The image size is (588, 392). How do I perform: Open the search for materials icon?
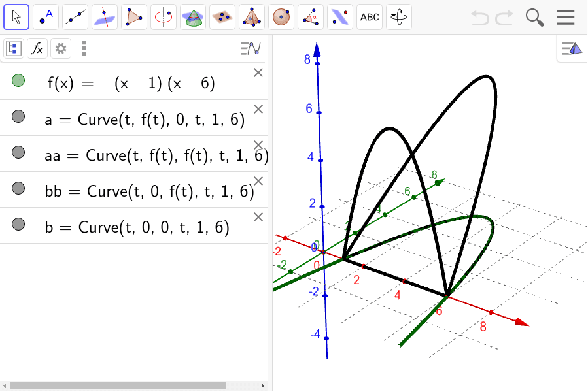534,17
